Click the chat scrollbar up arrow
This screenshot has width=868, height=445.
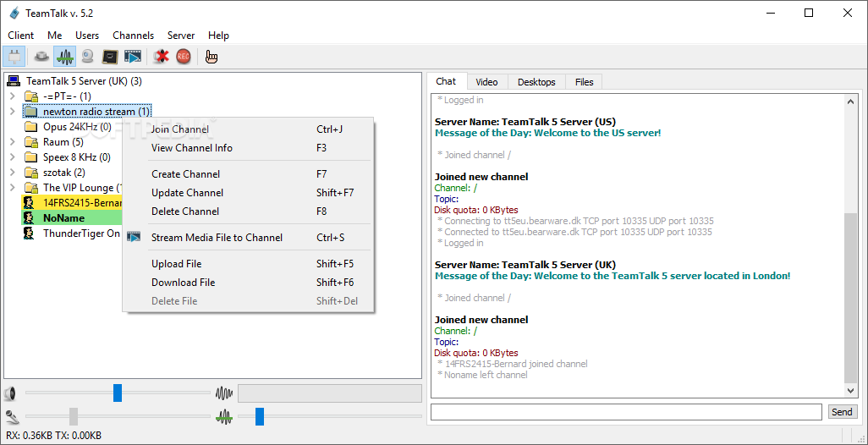point(850,100)
